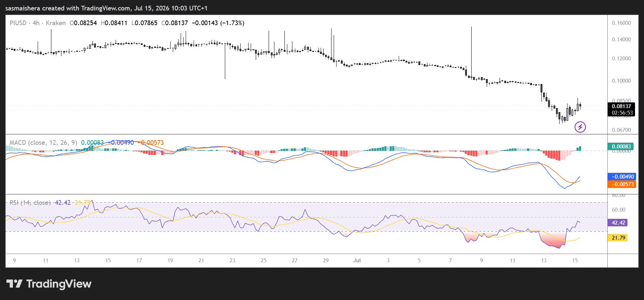Click the change value −0.00143 (−1.73%)
Viewport: 644px width, 300px height.
218,23
